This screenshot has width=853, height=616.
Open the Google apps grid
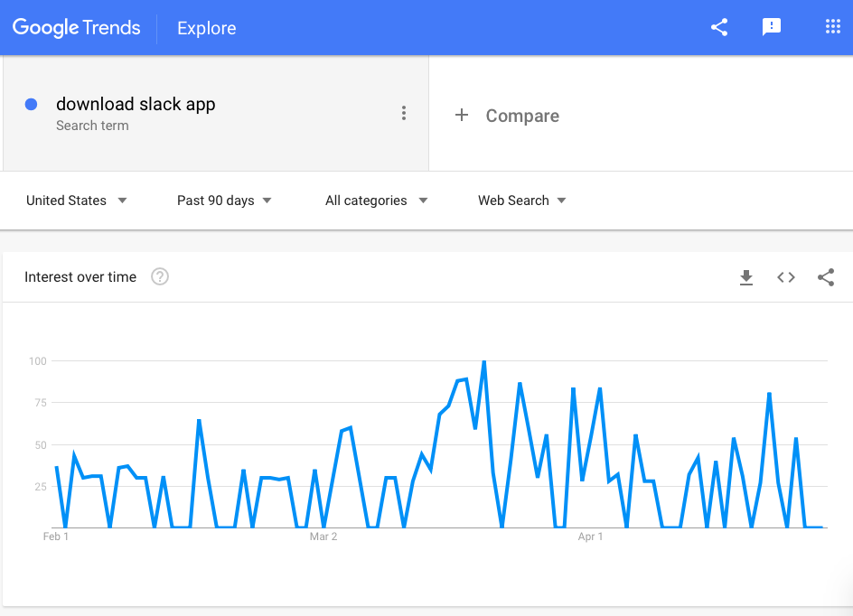pos(832,27)
